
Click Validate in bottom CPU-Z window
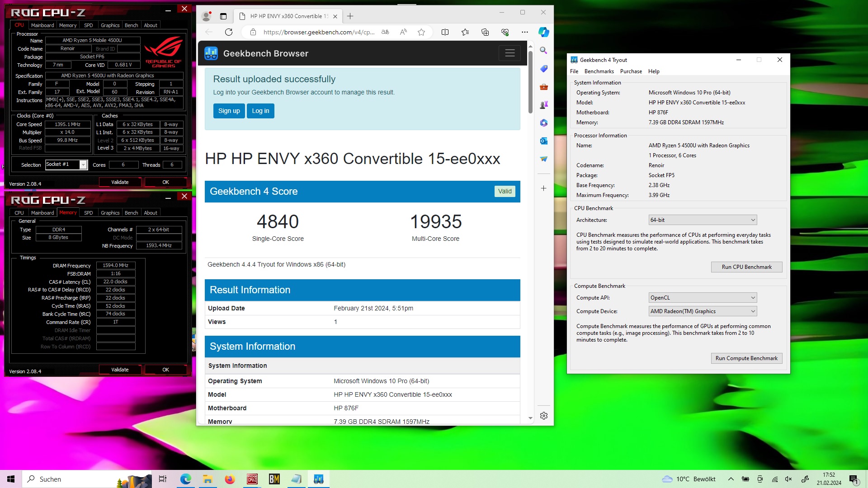pos(120,370)
